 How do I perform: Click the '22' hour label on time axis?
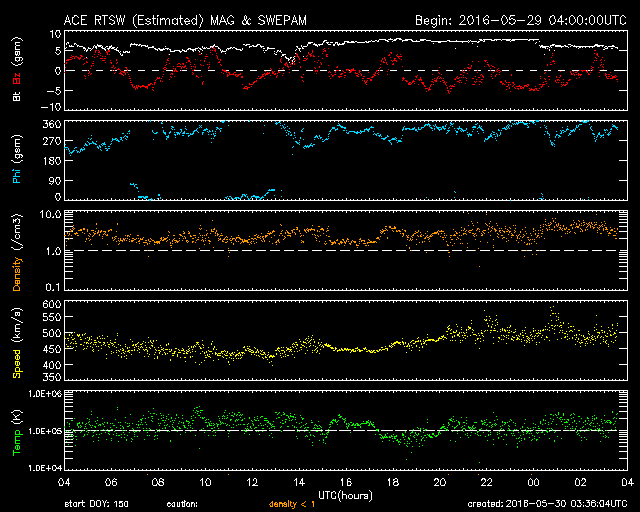click(487, 483)
